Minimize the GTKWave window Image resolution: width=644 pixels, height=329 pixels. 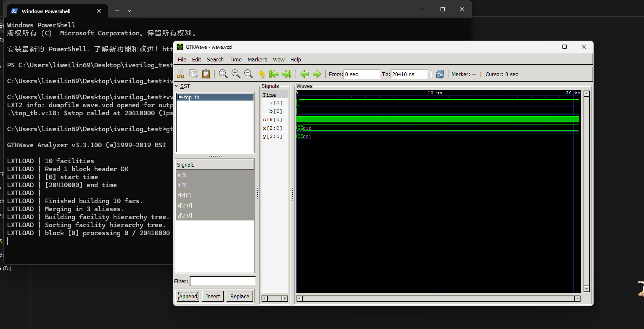545,47
